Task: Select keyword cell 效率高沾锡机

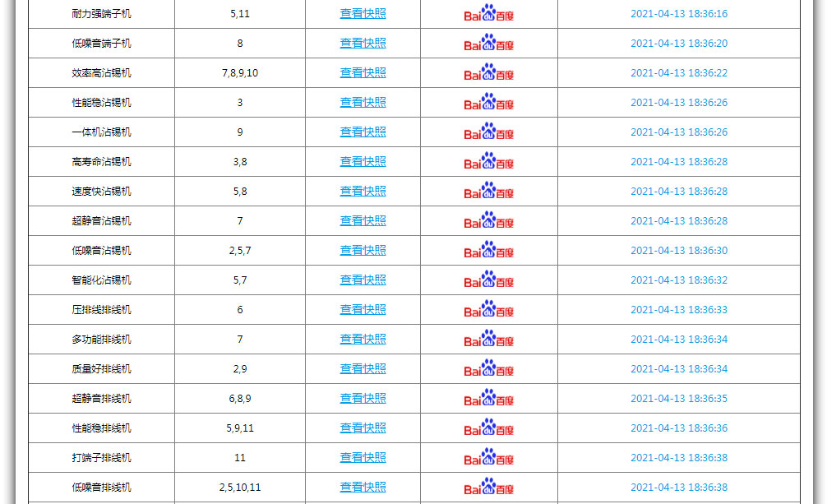Action: [101, 73]
